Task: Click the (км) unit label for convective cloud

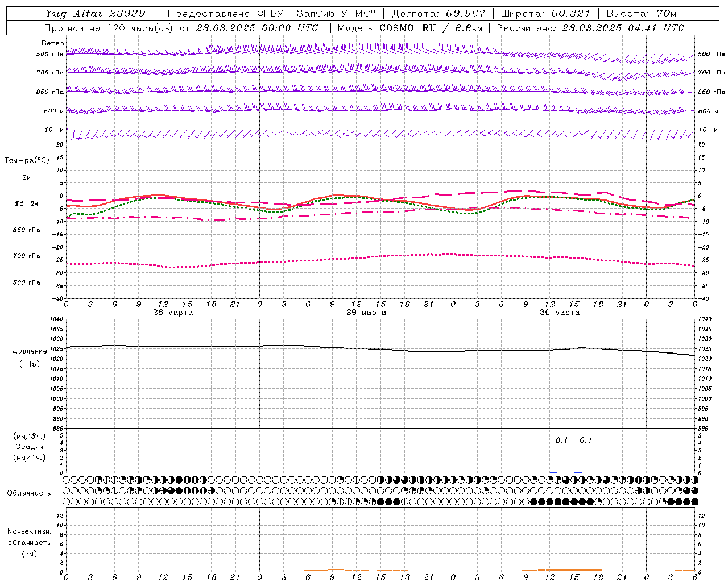Action: [29, 554]
